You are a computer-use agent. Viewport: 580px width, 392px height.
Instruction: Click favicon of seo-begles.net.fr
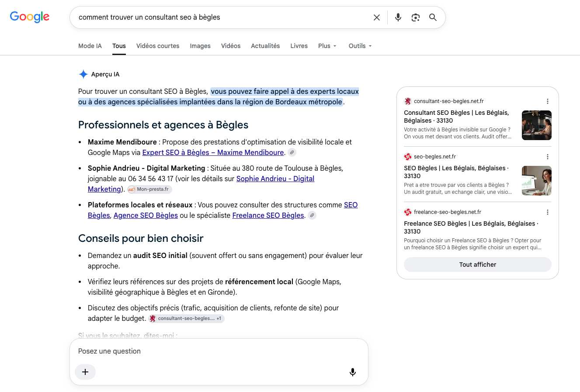point(408,157)
